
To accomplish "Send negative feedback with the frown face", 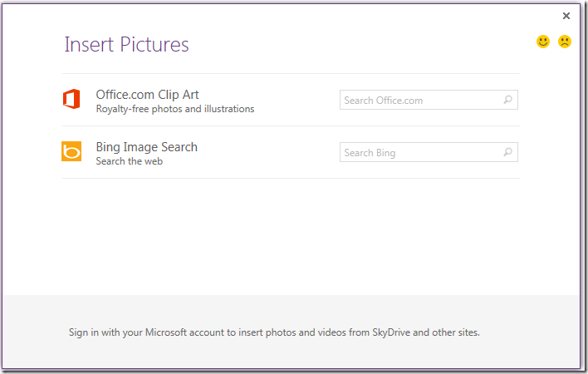I will point(565,42).
